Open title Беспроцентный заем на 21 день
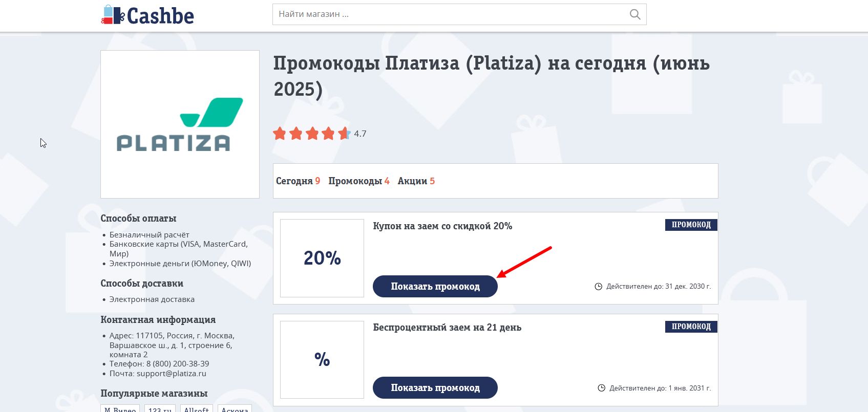The image size is (868, 412). tap(447, 328)
